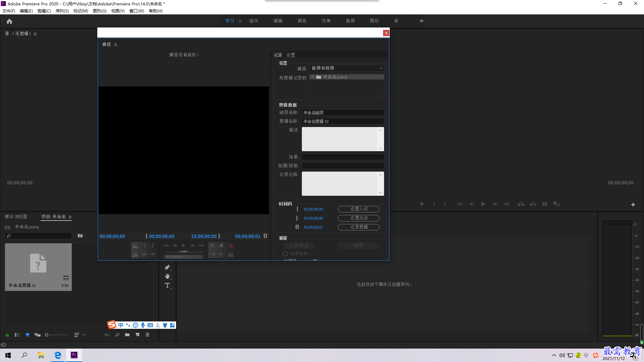Click the jog wheel strip in capture transport
The width and height of the screenshot is (644, 362).
click(x=184, y=257)
